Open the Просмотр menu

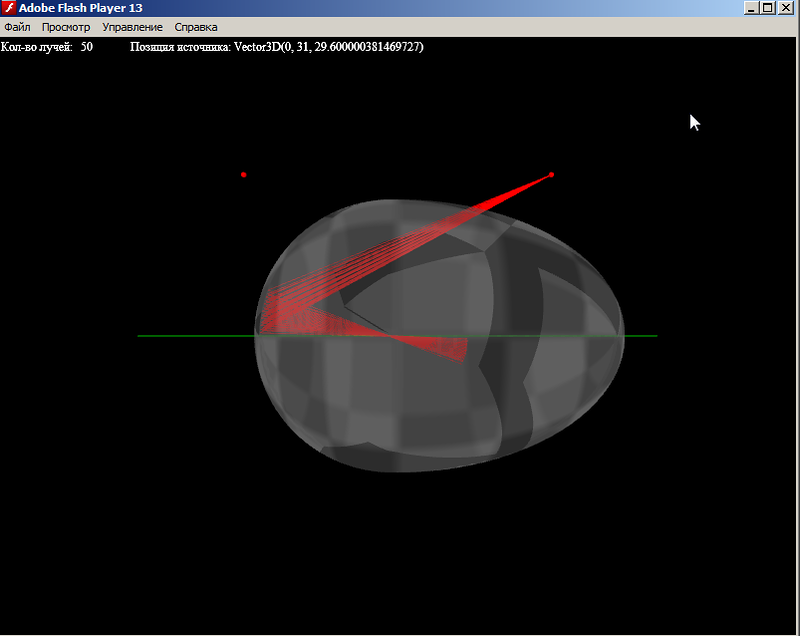click(66, 27)
